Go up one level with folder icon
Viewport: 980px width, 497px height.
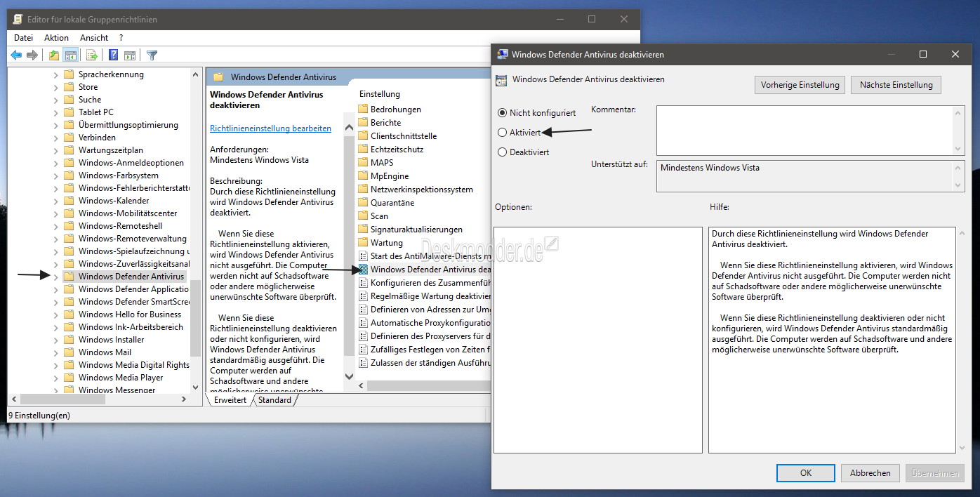(54, 55)
